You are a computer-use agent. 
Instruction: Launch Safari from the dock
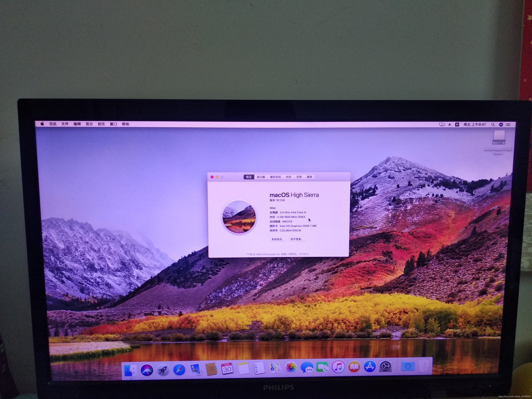179,369
